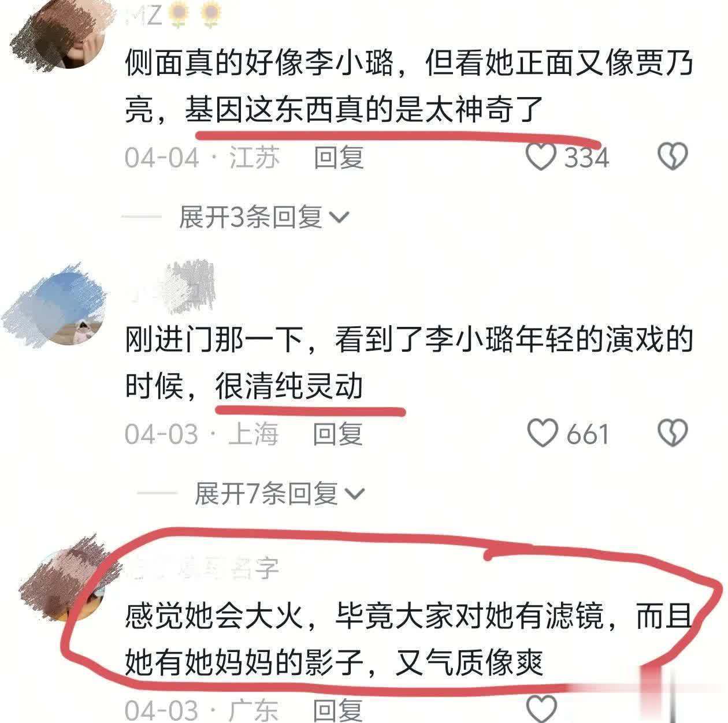The width and height of the screenshot is (728, 723).
Task: Reply to the 04-03 广东 comment
Action: point(338,710)
